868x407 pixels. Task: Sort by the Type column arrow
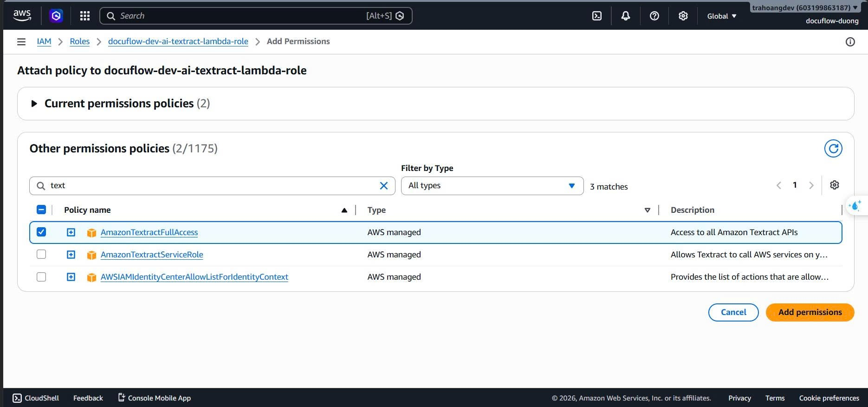pos(648,210)
